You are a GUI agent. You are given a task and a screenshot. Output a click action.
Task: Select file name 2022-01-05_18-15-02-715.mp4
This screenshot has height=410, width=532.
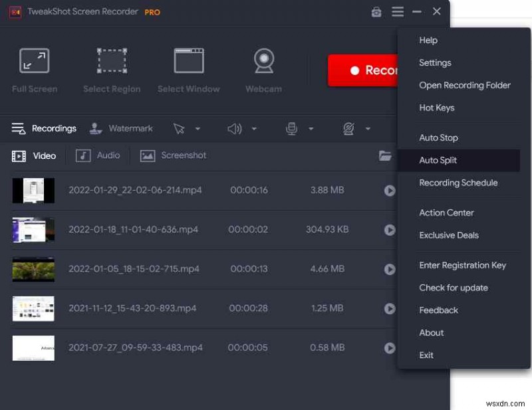tap(134, 269)
